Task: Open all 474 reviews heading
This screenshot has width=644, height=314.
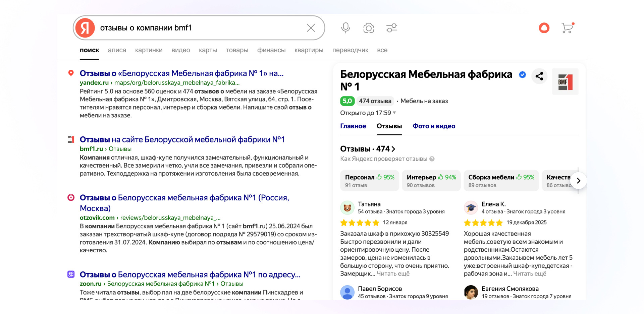Action: point(368,149)
